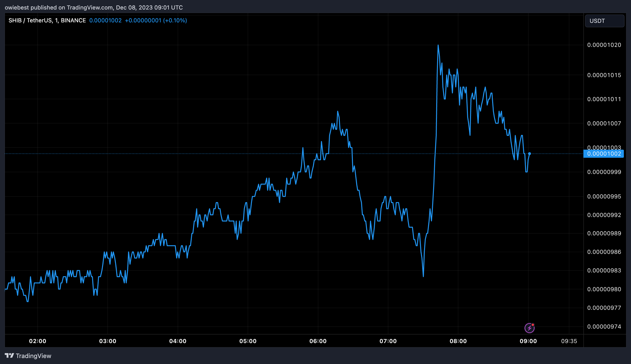Click the 0.00001011 price axis label
The height and width of the screenshot is (364, 631).
click(604, 99)
